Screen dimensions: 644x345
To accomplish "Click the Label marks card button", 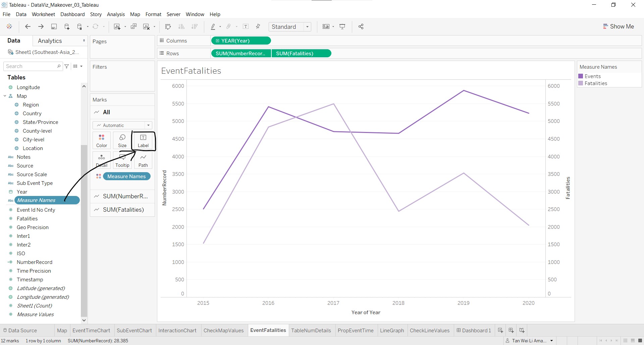I will click(143, 141).
